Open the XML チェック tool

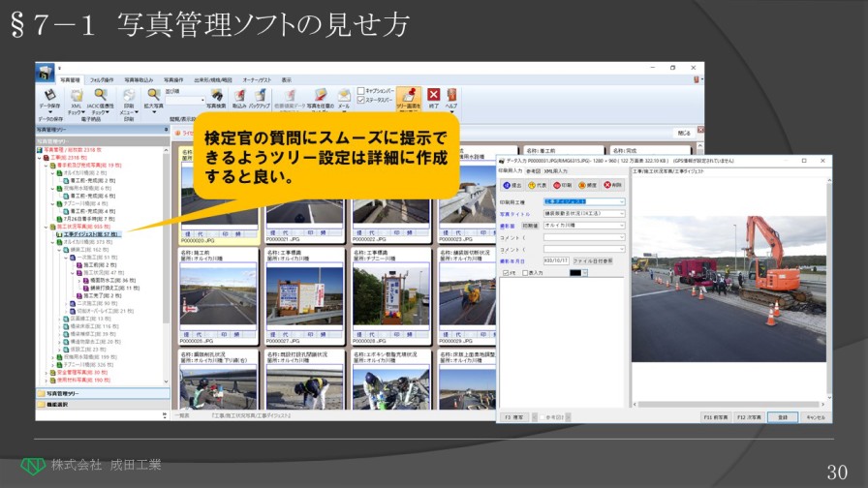(x=76, y=98)
